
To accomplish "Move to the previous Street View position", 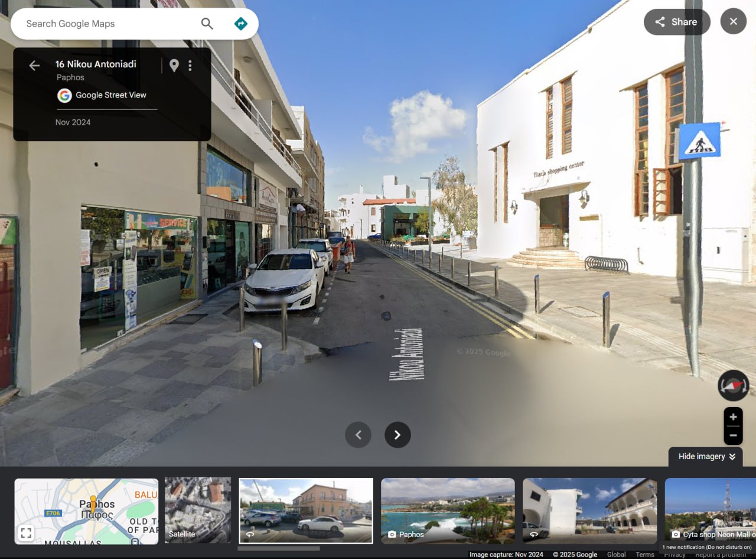I will 358,435.
